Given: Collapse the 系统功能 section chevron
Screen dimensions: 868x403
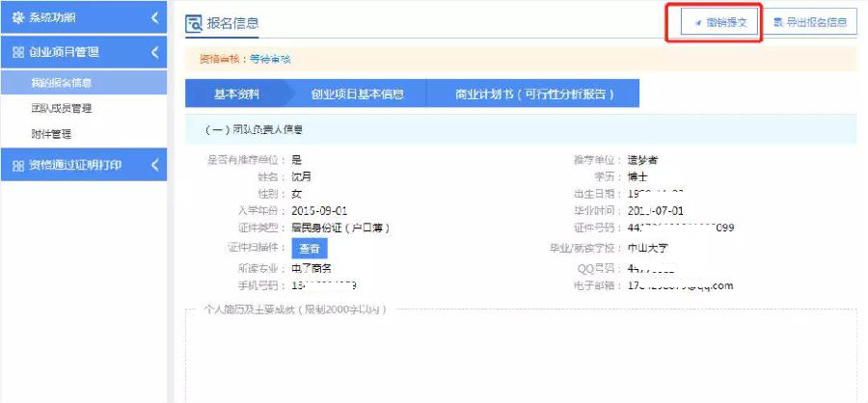Looking at the screenshot, I should click(x=155, y=18).
